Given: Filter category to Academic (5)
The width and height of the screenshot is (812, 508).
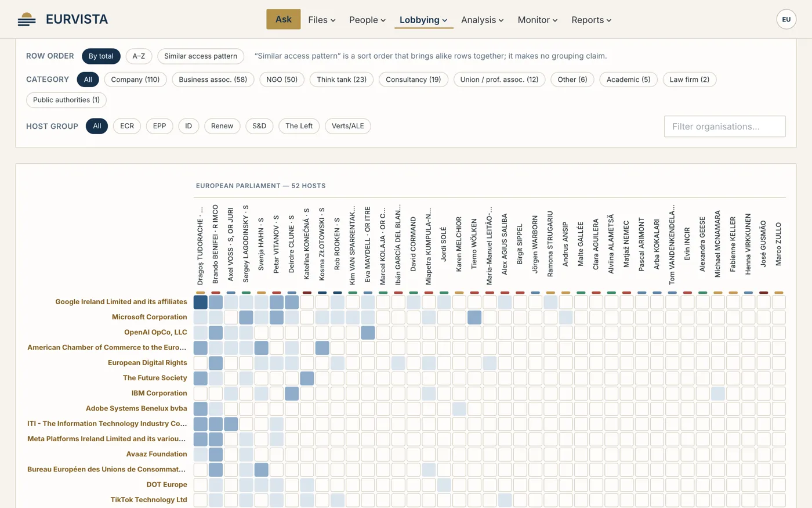Looking at the screenshot, I should [629, 80].
